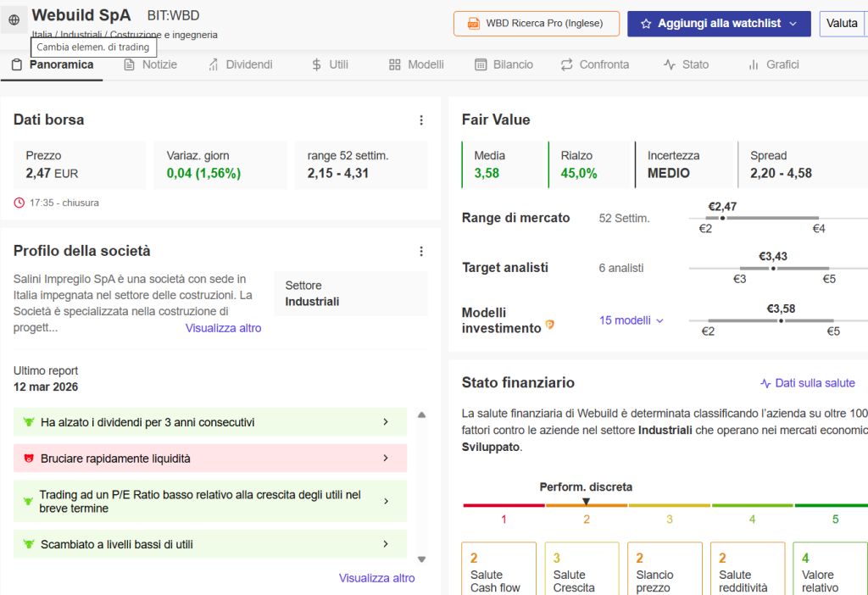This screenshot has height=595, width=868.
Task: Expand the Aggiungi alla watchlist dropdown arrow
Action: point(793,24)
